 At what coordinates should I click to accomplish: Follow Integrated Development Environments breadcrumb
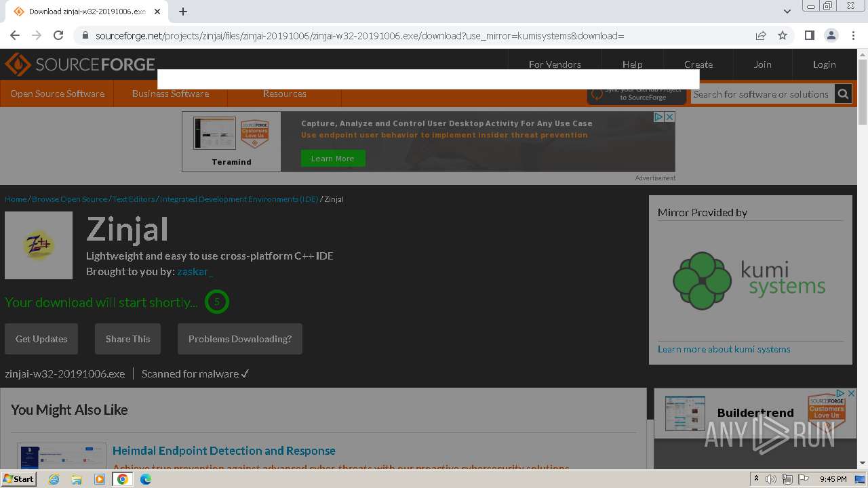click(x=239, y=199)
